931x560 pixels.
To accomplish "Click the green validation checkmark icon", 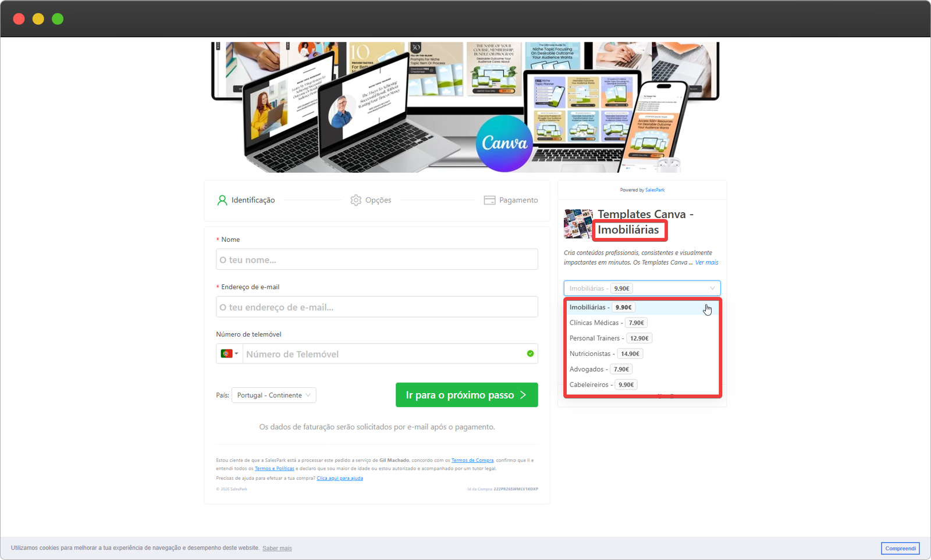I will [x=530, y=354].
